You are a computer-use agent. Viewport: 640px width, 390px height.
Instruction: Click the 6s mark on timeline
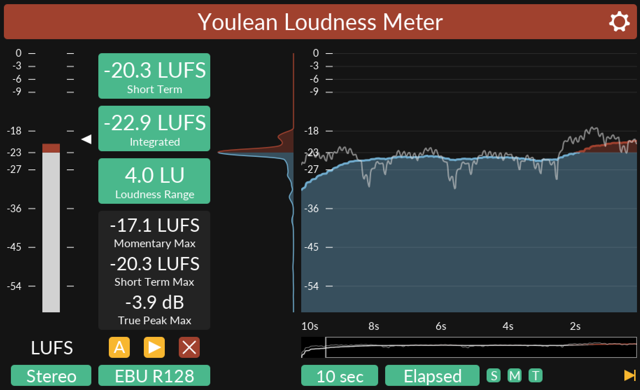[x=441, y=326]
